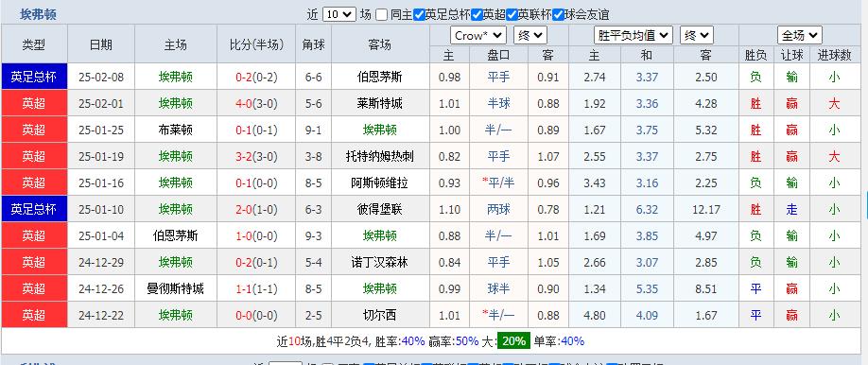Click the 0-0(0-0) score
The height and width of the screenshot is (365, 868).
[x=256, y=316]
